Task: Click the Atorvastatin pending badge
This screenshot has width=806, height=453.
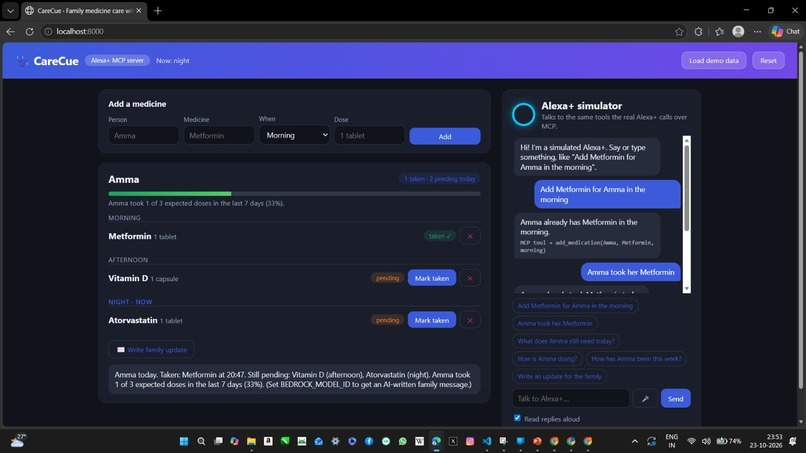Action: (387, 320)
